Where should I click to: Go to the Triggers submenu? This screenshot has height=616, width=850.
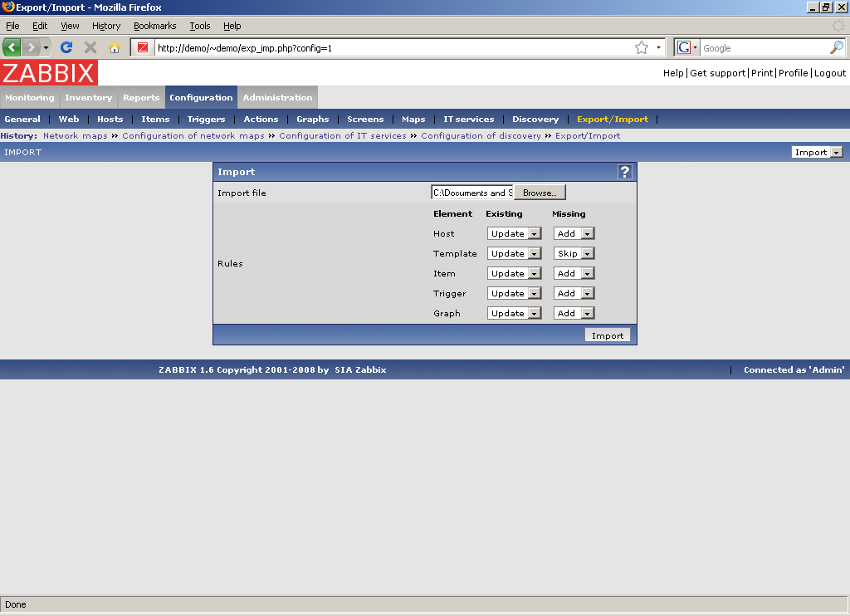206,120
